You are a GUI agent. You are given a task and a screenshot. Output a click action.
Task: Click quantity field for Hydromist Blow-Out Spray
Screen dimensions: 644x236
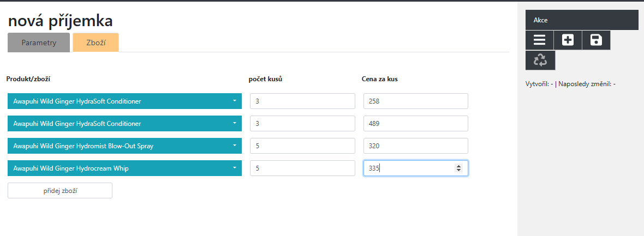302,146
